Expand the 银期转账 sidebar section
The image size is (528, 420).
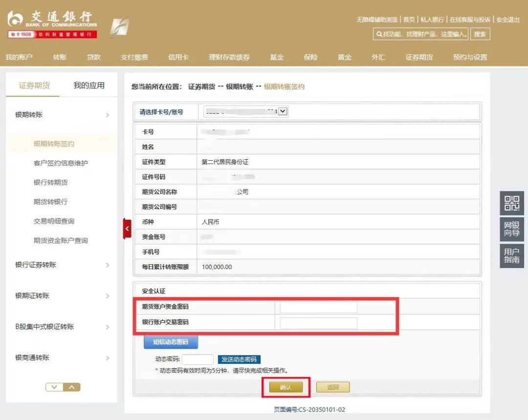tap(61, 115)
